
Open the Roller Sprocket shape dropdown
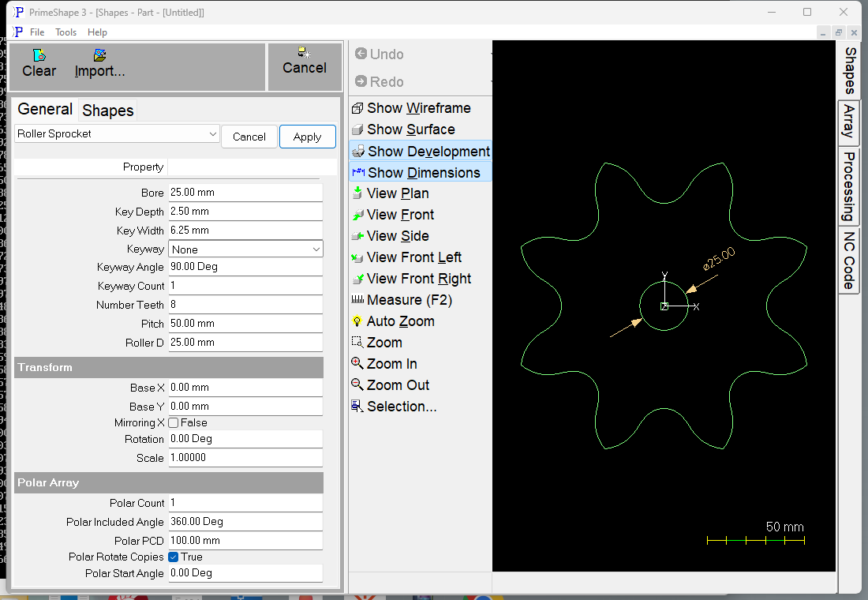click(117, 134)
